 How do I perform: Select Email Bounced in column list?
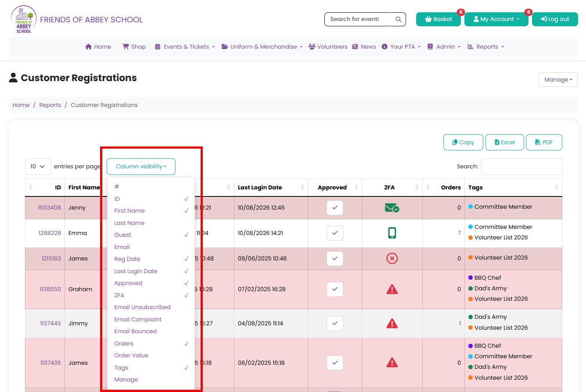pos(151,331)
